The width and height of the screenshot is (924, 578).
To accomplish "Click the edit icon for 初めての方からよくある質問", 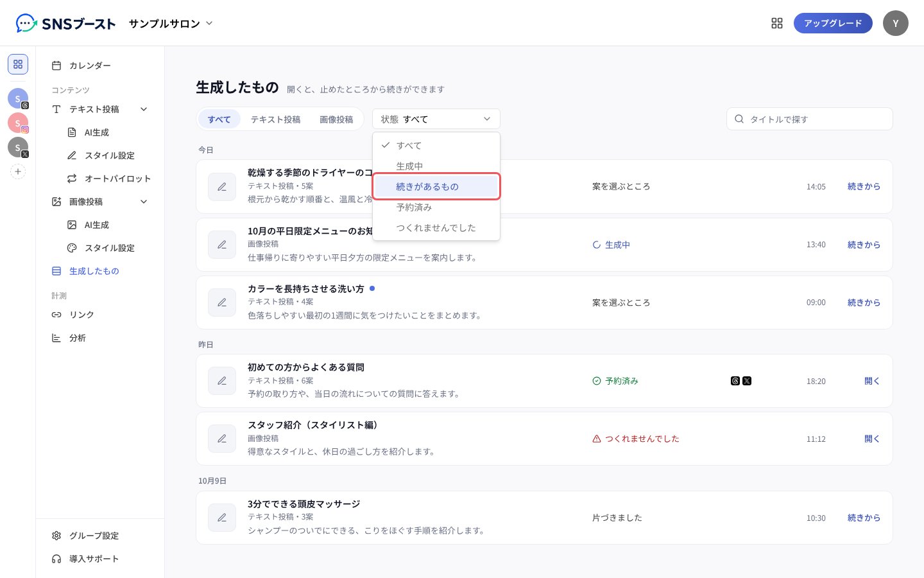I will (x=222, y=381).
